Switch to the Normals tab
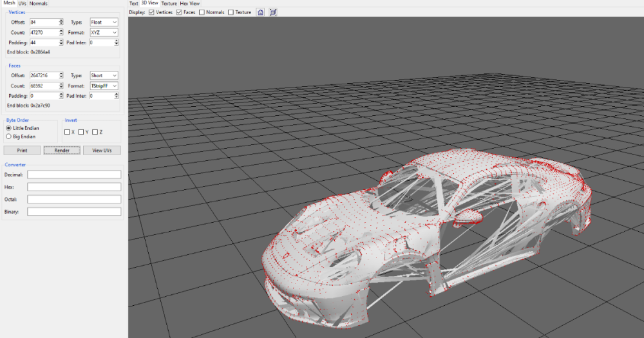The width and height of the screenshot is (644, 338). (x=39, y=3)
